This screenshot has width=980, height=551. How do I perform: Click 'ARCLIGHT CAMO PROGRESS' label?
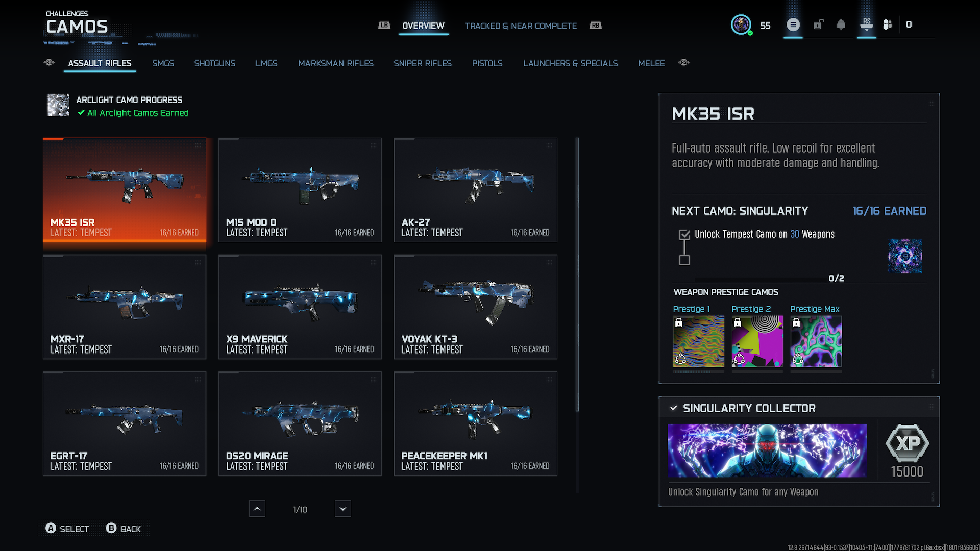click(129, 100)
